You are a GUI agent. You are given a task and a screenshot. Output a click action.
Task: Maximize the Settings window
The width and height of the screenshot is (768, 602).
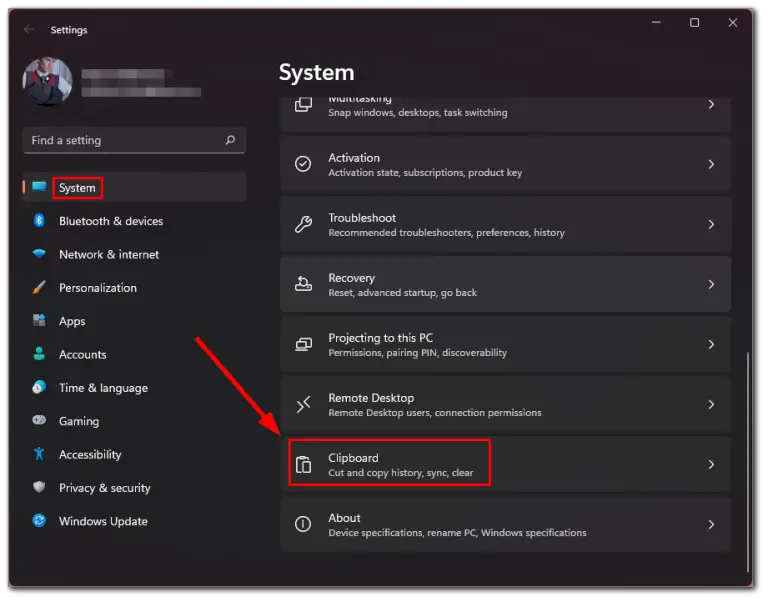click(x=695, y=23)
